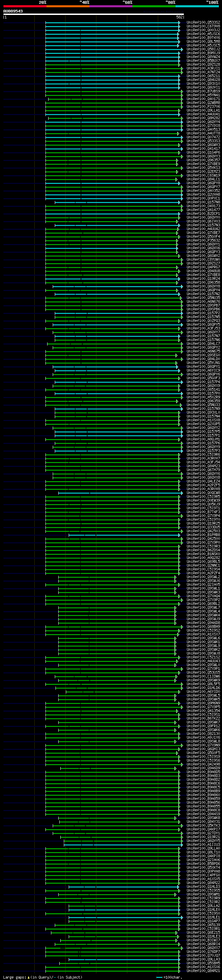This screenshot has height=980, width=222.
Task: Select the UniRef100_B7UBS9 label
Action: [x=203, y=91]
